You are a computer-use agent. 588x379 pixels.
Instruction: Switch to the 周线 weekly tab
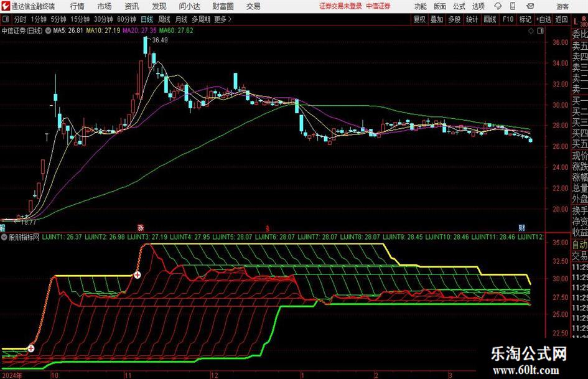(x=164, y=19)
